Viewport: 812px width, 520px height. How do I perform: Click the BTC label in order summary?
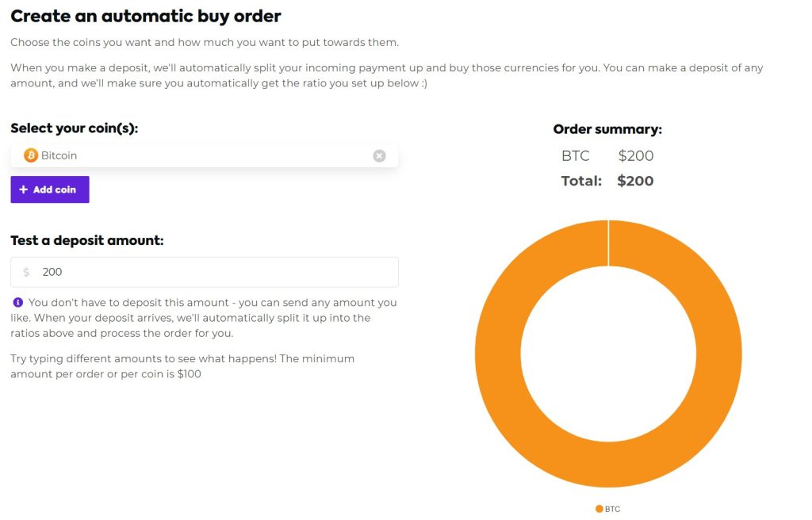pyautogui.click(x=576, y=156)
